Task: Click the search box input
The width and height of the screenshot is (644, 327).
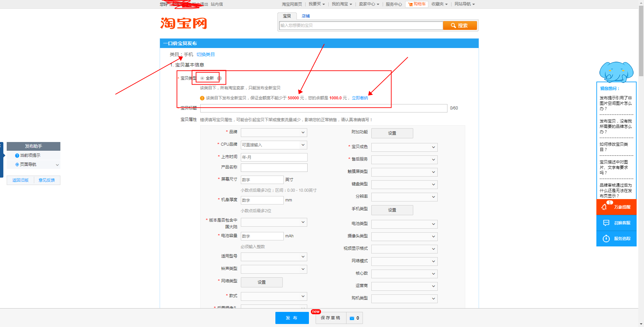Action: click(361, 26)
